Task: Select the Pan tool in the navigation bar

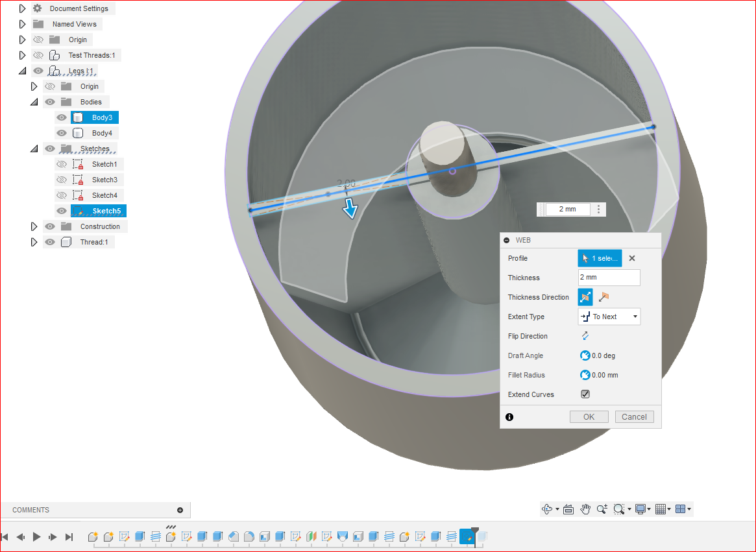Action: point(585,509)
